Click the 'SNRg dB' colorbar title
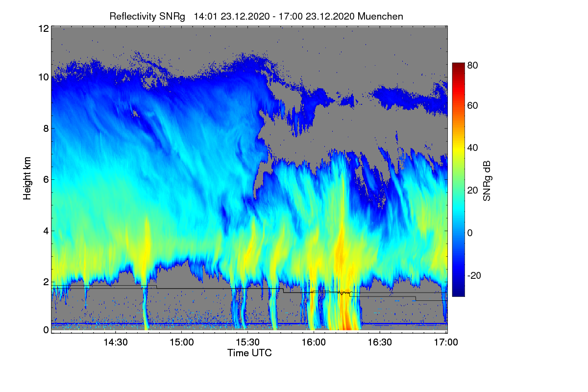588x392 pixels. [487, 180]
